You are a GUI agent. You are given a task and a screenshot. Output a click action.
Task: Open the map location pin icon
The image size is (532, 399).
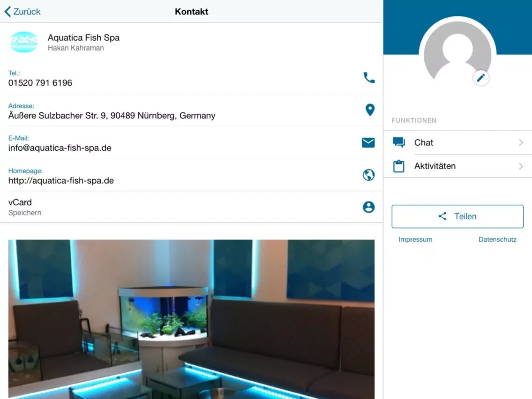pos(369,110)
